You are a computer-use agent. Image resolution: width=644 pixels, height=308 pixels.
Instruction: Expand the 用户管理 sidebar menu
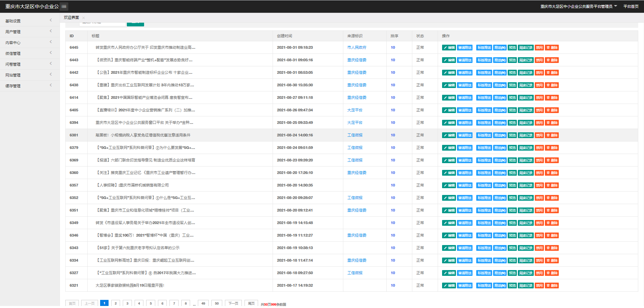(x=30, y=32)
